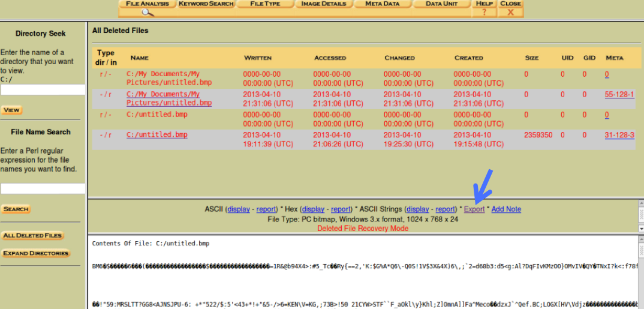
Task: Click the Export link
Action: coord(474,209)
